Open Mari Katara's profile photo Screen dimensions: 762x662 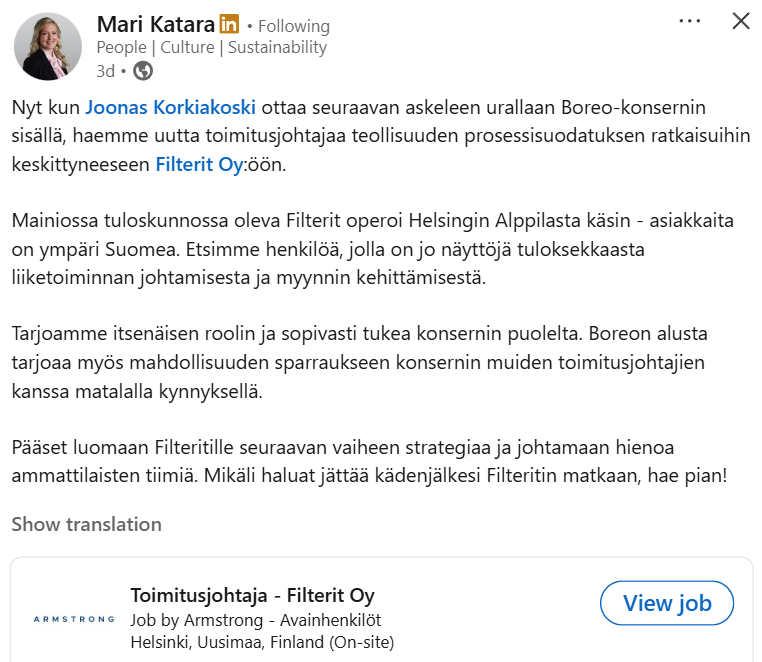[48, 46]
